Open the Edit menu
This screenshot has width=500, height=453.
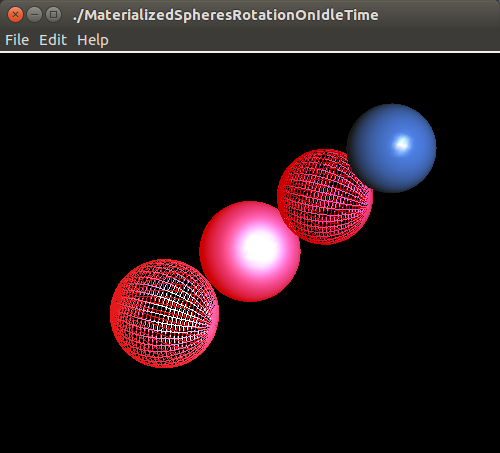click(53, 40)
